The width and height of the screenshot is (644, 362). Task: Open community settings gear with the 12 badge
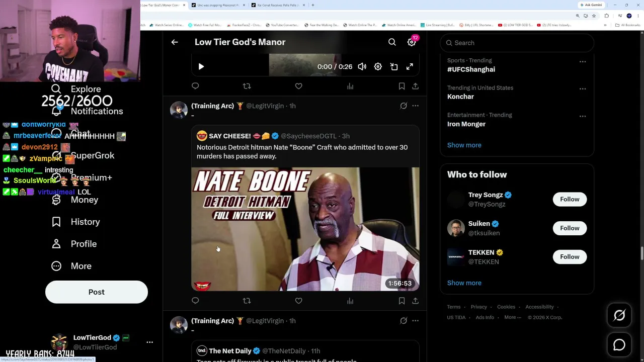[x=412, y=42]
